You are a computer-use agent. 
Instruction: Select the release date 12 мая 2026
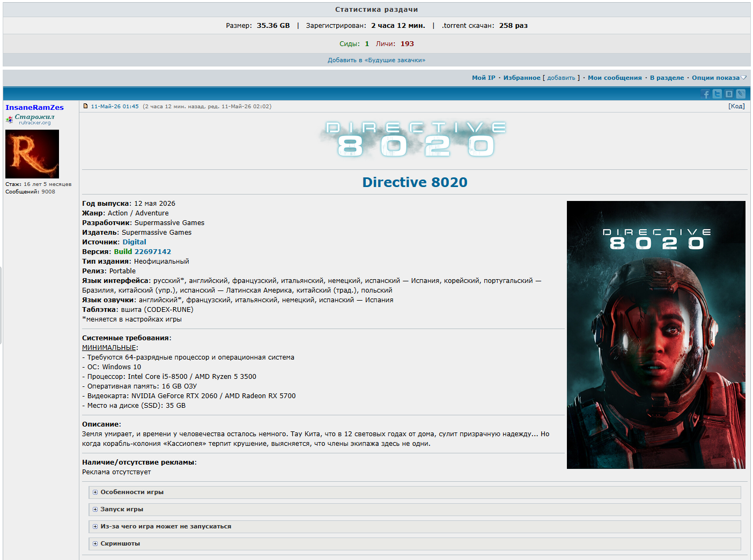(x=154, y=204)
